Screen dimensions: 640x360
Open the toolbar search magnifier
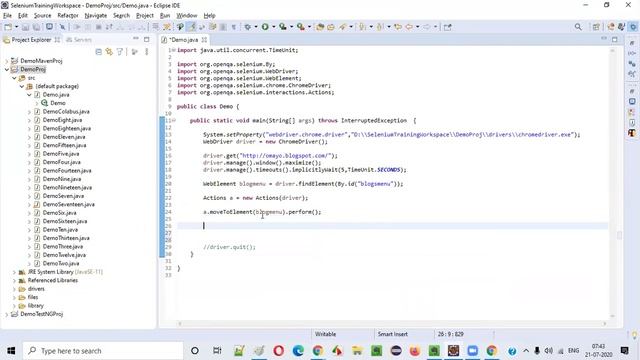coord(578,27)
